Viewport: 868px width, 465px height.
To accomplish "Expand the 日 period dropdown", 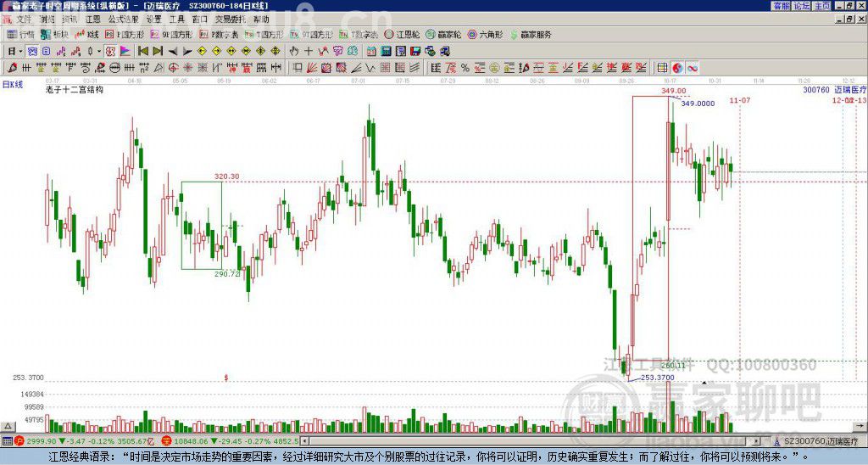I will 20,52.
